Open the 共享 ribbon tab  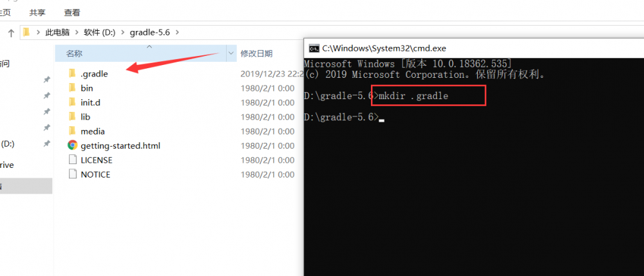point(37,13)
